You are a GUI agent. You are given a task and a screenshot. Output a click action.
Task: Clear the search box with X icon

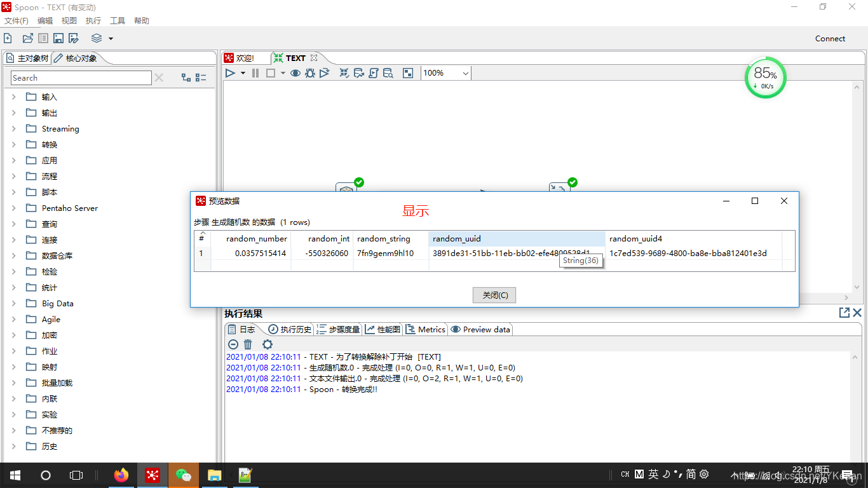click(159, 78)
